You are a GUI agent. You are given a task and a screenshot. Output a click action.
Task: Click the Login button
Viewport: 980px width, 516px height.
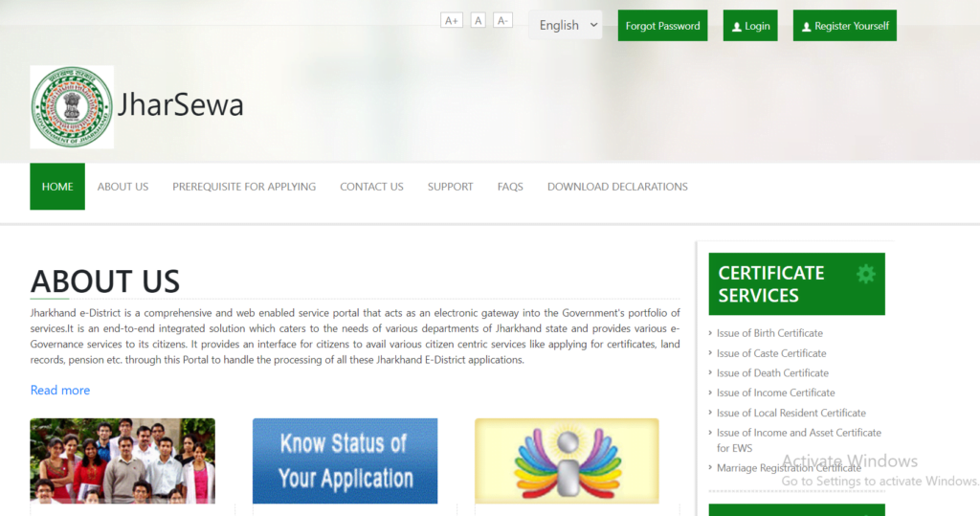[750, 26]
